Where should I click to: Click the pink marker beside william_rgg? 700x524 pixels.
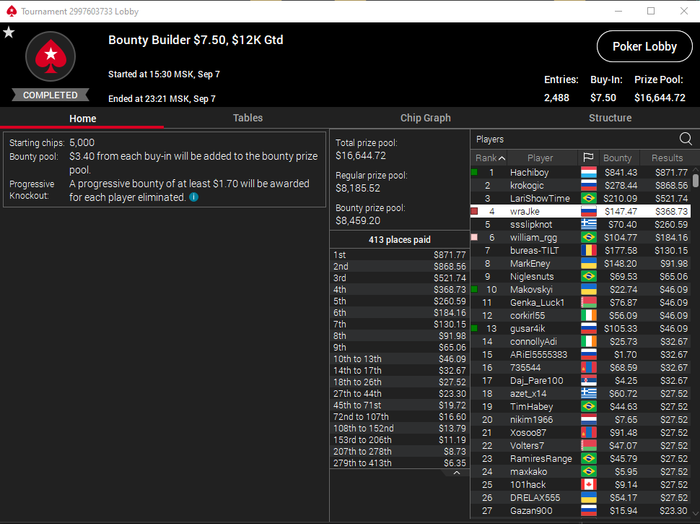pyautogui.click(x=475, y=237)
